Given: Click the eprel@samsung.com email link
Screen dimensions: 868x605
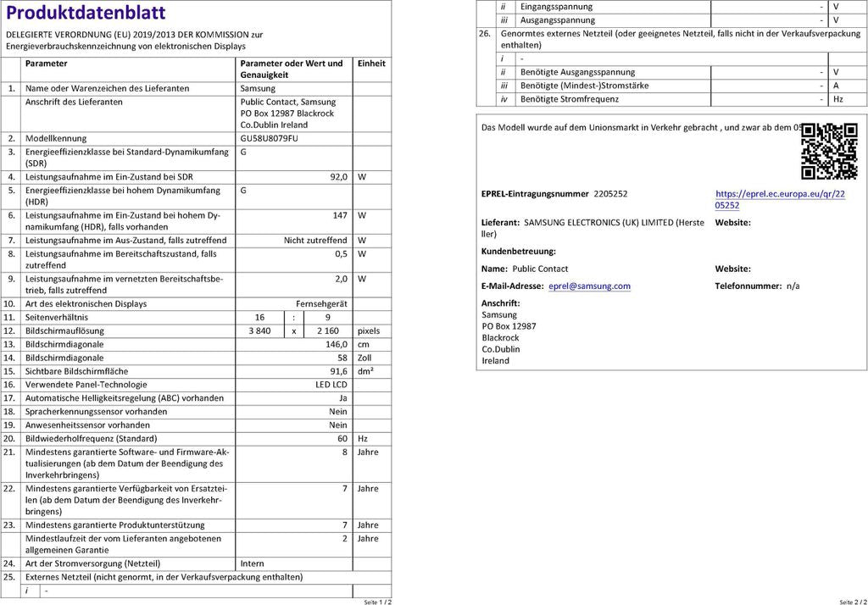Looking at the screenshot, I should point(589,286).
